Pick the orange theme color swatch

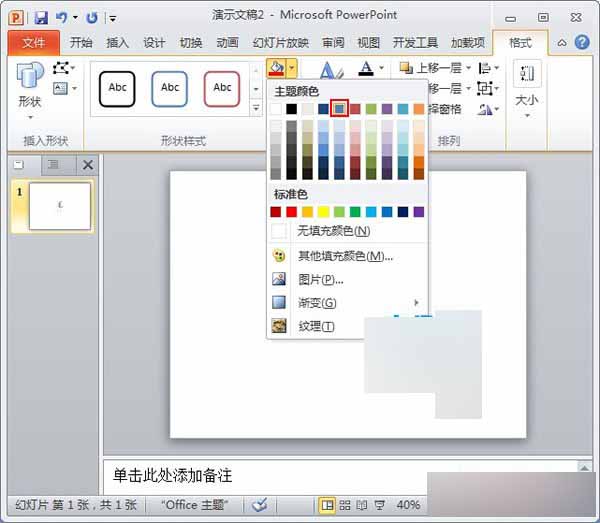[419, 109]
